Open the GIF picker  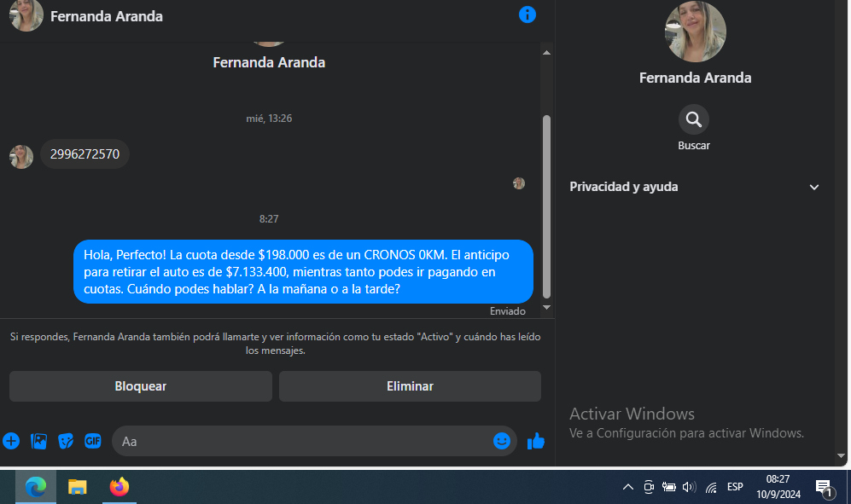[93, 441]
